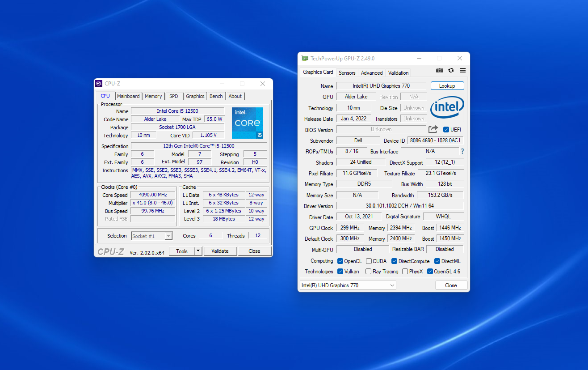Select the CPU tab in CPU-Z
This screenshot has width=588, height=370.
(x=105, y=96)
